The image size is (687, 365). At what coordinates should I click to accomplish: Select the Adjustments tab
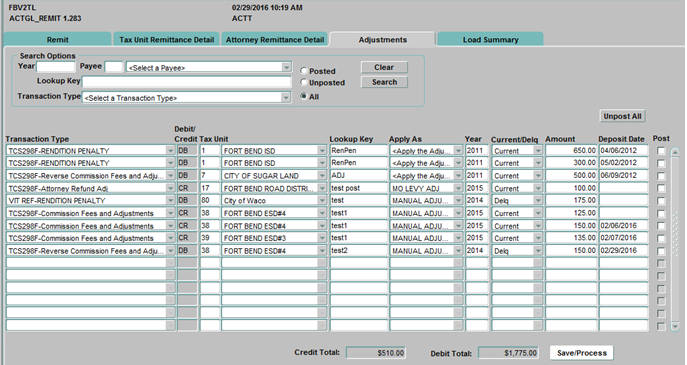pyautogui.click(x=382, y=39)
